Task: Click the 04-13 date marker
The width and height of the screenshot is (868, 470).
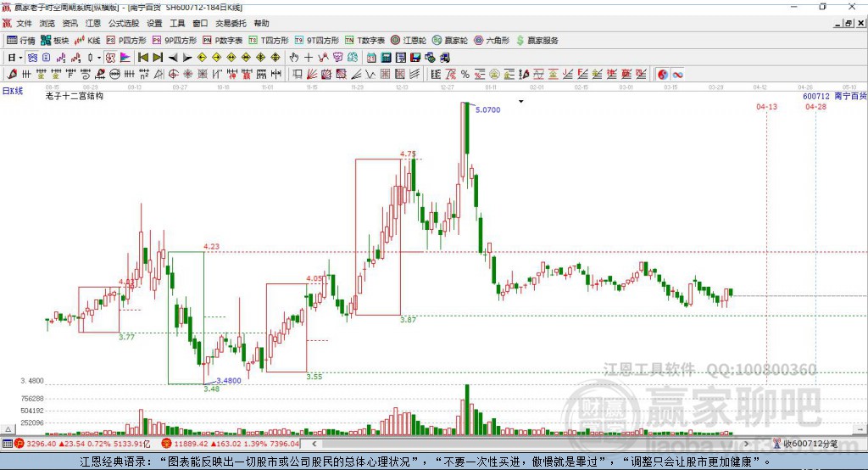Action: (766, 106)
